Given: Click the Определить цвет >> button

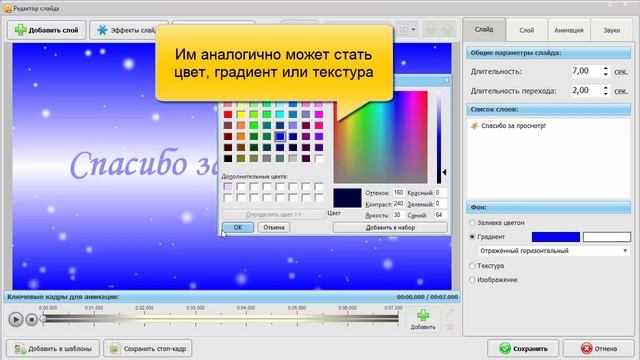Looking at the screenshot, I should [x=273, y=214].
